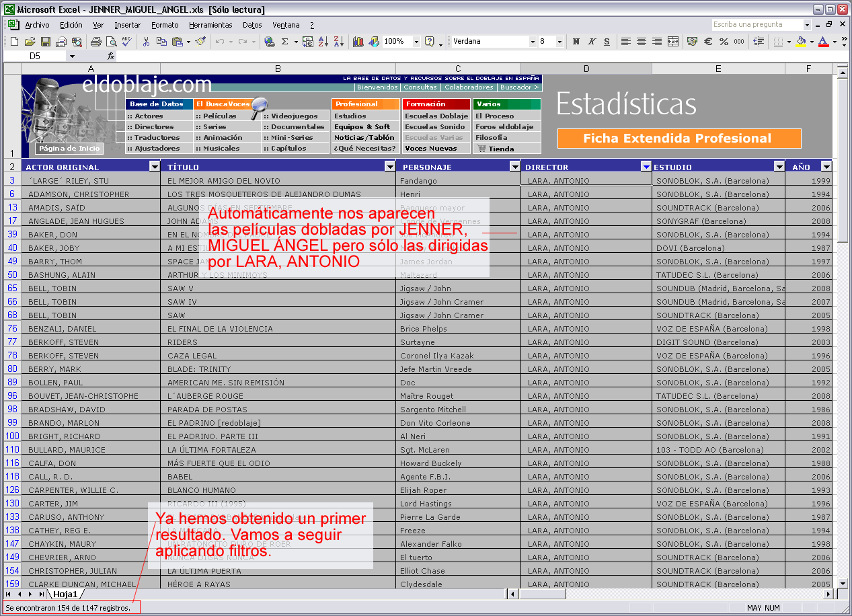Viewport: 852px width, 616px height.
Task: Select the Hoja1 sheet tab
Action: point(66,594)
